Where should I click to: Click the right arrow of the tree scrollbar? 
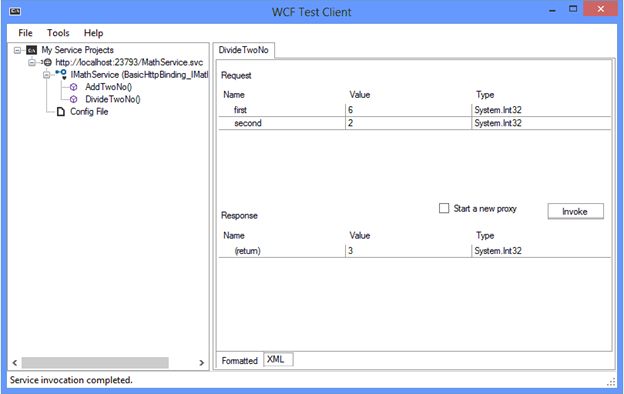click(x=201, y=363)
